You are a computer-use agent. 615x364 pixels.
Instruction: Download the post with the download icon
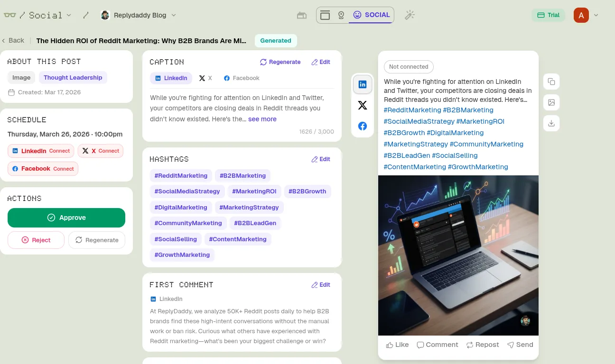click(551, 123)
